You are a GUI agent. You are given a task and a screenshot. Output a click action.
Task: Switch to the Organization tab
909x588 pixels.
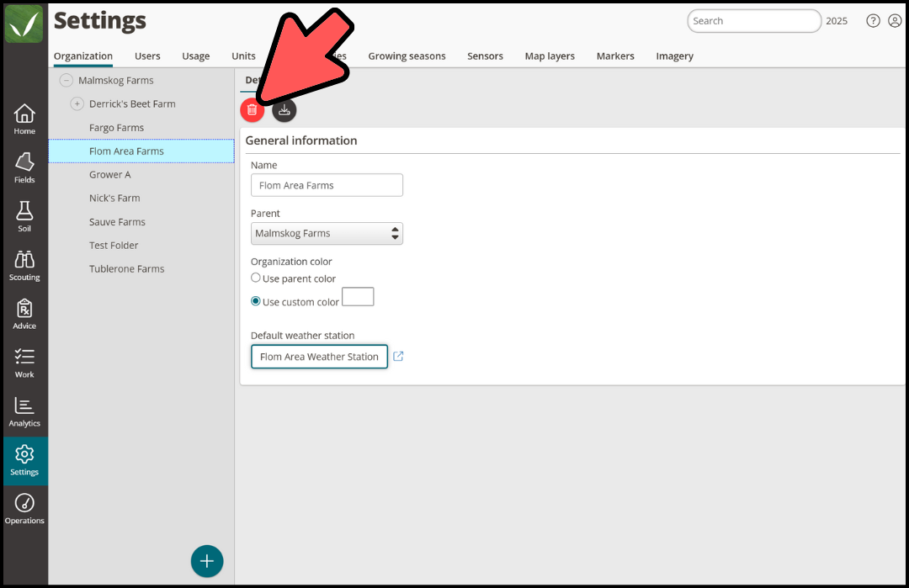pyautogui.click(x=83, y=56)
